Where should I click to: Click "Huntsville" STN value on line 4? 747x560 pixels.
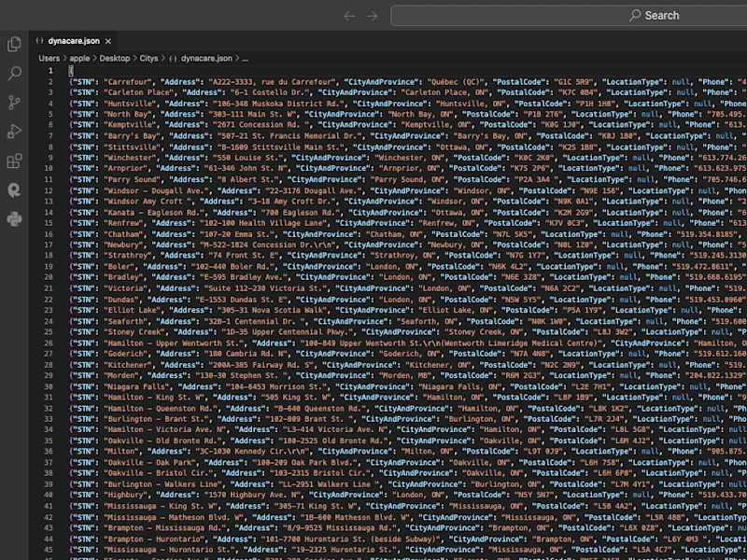130,104
